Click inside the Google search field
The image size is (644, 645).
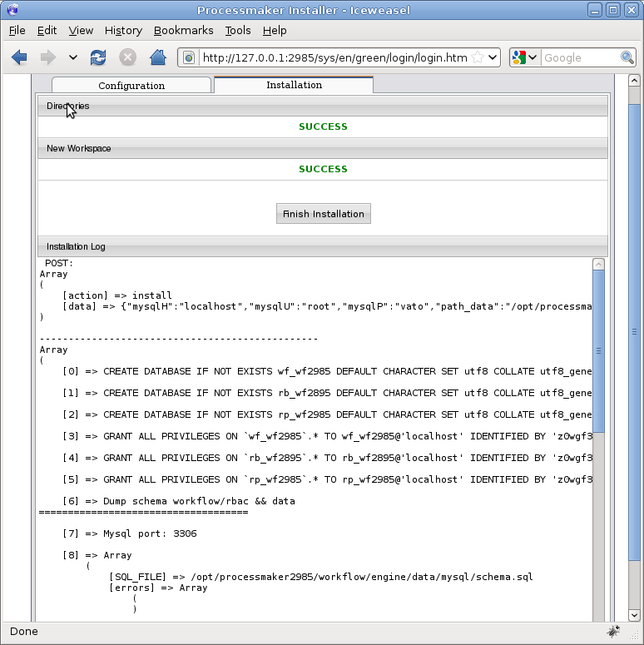pos(580,57)
